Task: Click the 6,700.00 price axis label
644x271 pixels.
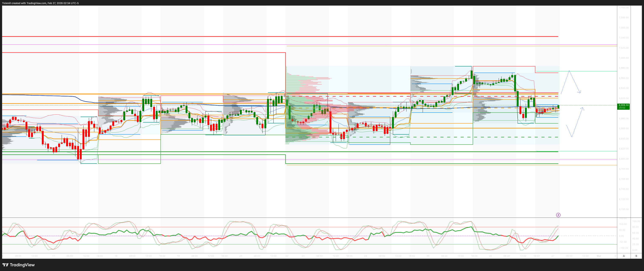Action: click(624, 209)
